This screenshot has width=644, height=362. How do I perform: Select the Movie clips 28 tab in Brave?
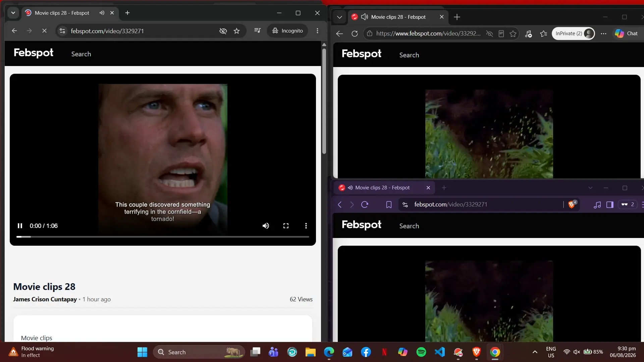(384, 188)
